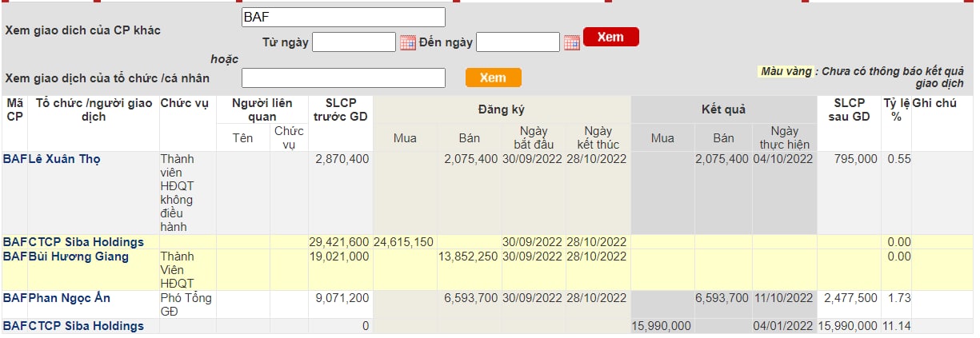980x338 pixels.
Task: Select Thành viên HĐQT không điều hành text
Action: 179,193
